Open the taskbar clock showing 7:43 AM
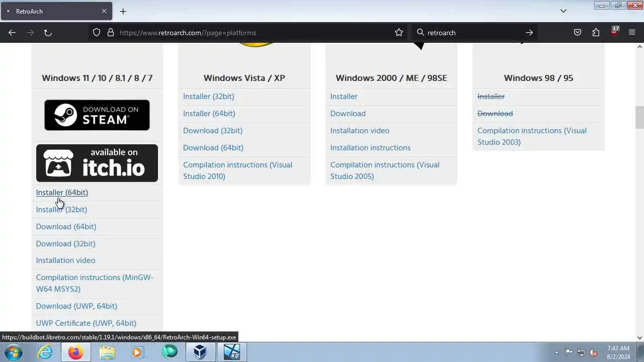This screenshot has width=644, height=362. pyautogui.click(x=618, y=352)
